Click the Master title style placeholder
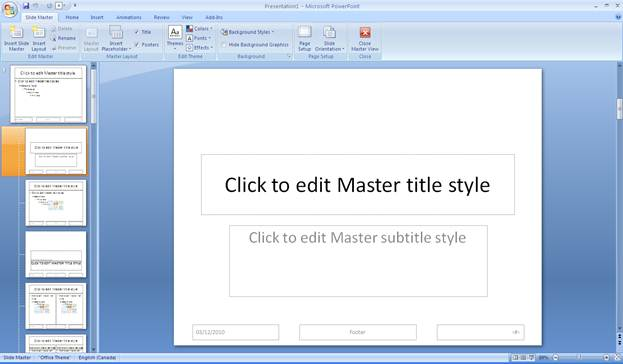Image resolution: width=623 pixels, height=364 pixels. (x=358, y=185)
